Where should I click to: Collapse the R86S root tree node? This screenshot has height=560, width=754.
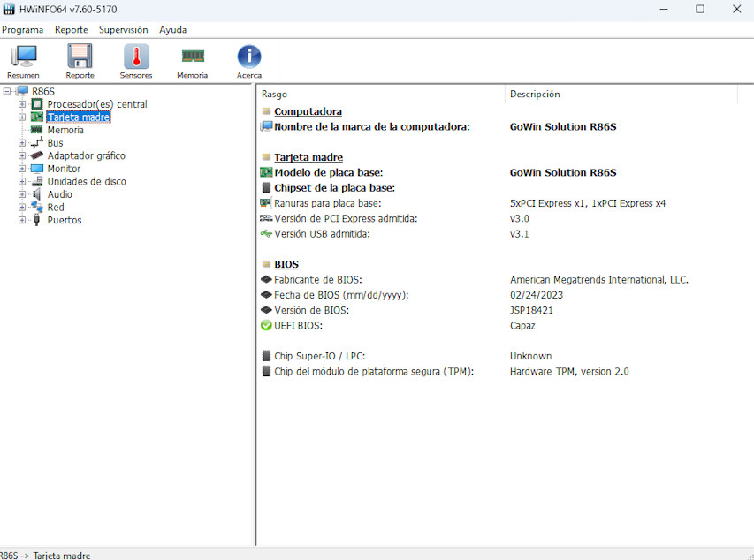click(x=7, y=91)
